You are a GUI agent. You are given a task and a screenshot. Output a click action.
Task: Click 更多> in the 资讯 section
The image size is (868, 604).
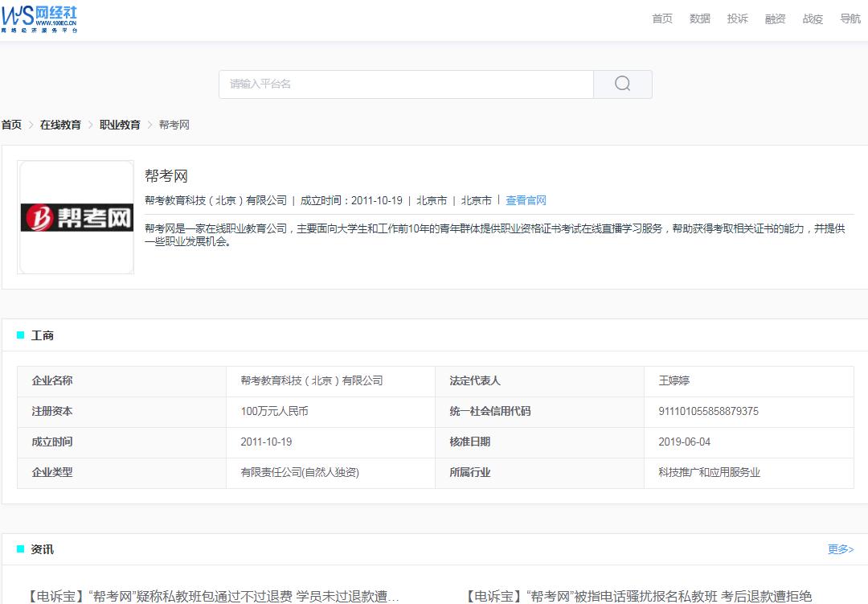point(839,549)
